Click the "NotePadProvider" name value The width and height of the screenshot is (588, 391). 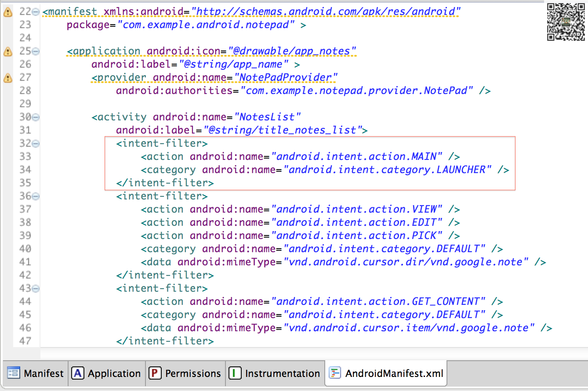point(285,77)
